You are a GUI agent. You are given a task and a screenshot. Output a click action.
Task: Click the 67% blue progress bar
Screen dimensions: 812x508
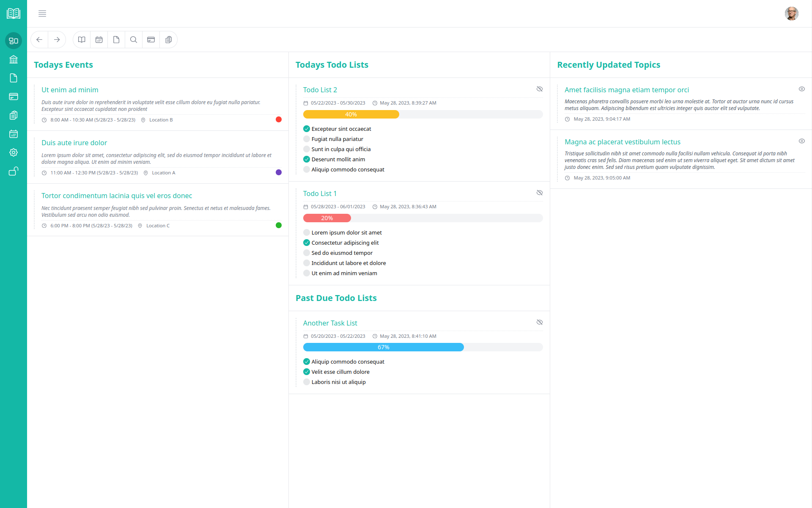click(383, 347)
